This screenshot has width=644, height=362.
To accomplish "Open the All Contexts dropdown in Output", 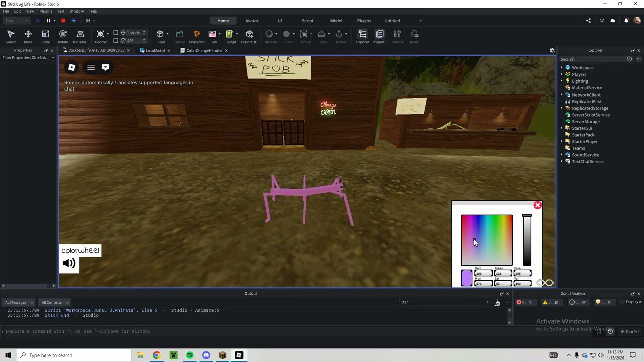I will (x=54, y=302).
